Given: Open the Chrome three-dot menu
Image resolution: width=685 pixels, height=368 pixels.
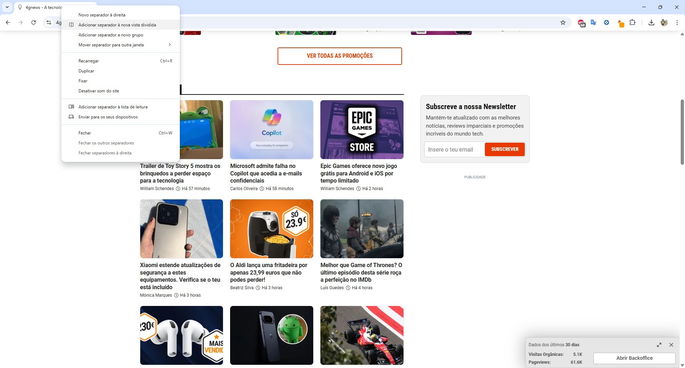Looking at the screenshot, I should click(x=677, y=23).
